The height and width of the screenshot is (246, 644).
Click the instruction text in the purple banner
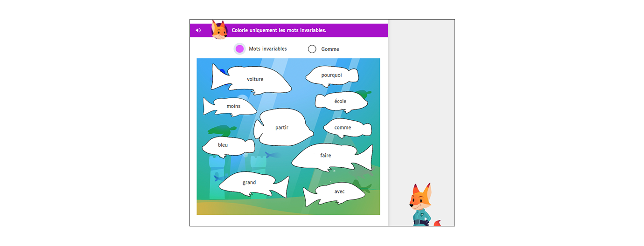[x=279, y=30]
